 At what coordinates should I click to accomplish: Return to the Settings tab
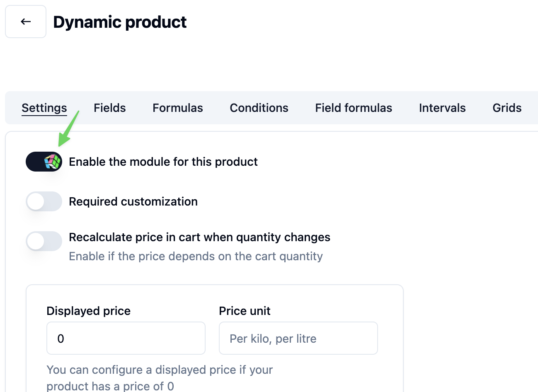[44, 108]
